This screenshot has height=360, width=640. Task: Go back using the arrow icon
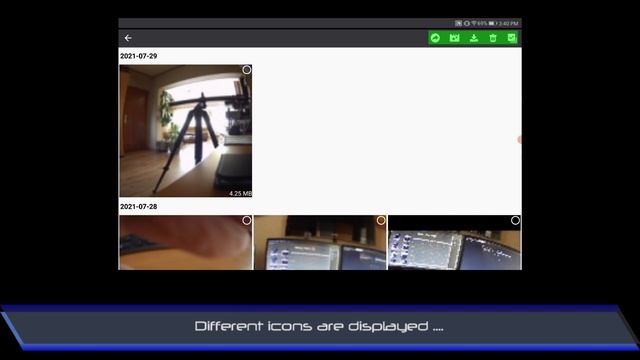click(x=128, y=38)
